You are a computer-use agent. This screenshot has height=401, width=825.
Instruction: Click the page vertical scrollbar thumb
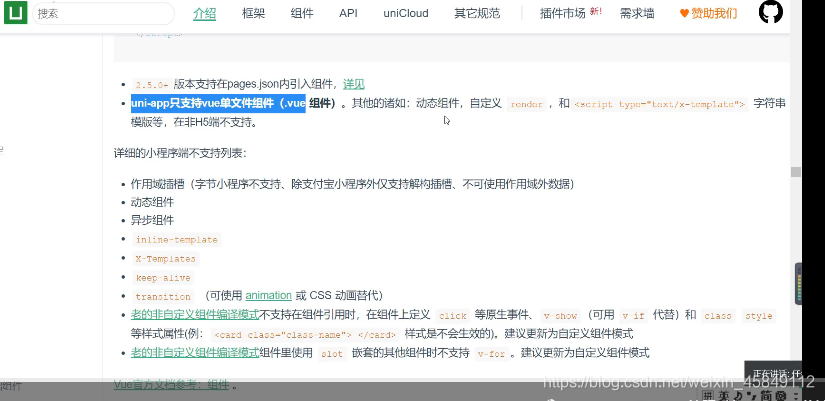point(796,172)
